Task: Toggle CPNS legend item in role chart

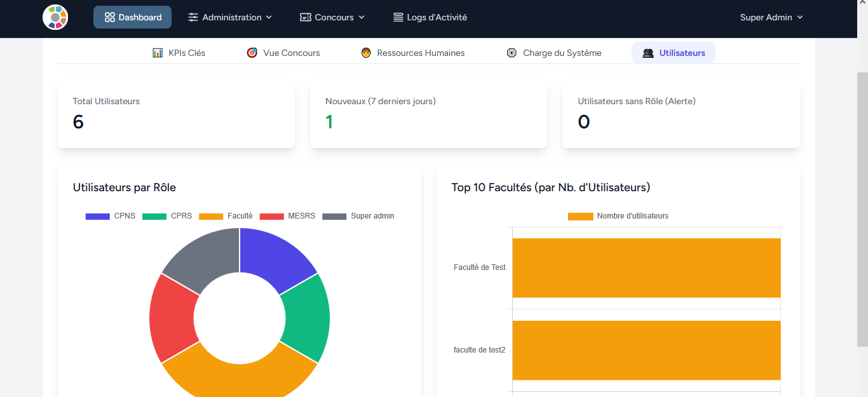Action: [x=111, y=216]
